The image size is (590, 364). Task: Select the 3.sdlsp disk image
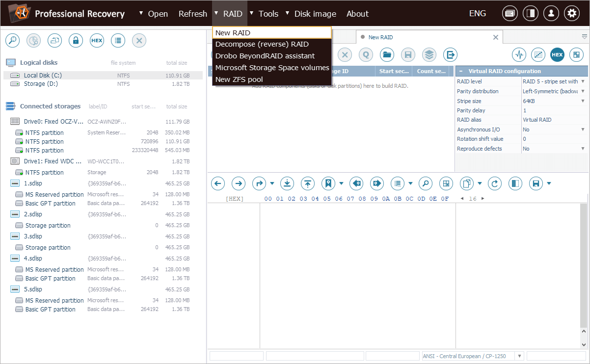[x=103, y=236]
